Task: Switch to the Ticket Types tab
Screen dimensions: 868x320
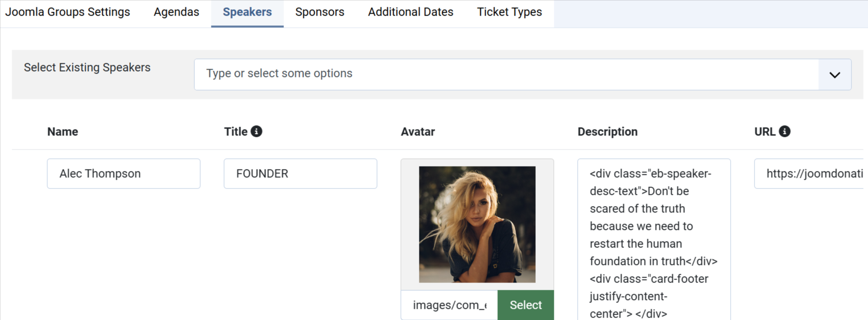Action: [x=509, y=12]
